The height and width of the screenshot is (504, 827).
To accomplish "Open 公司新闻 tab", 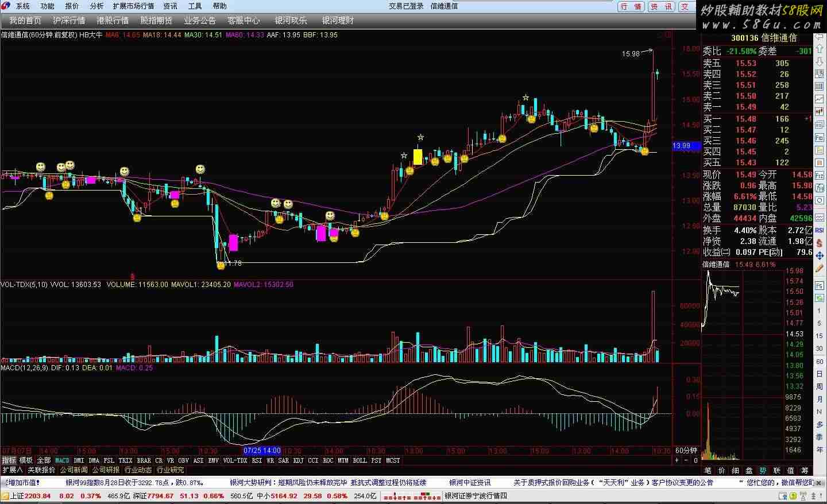I will coord(74,470).
